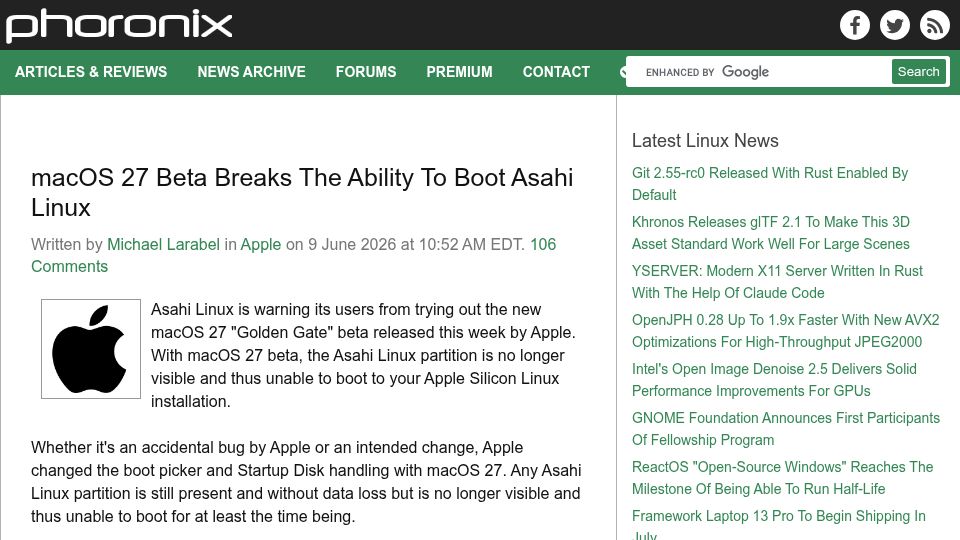Open Git 2.55-rc0 Released news link
Image resolution: width=960 pixels, height=540 pixels.
point(770,184)
